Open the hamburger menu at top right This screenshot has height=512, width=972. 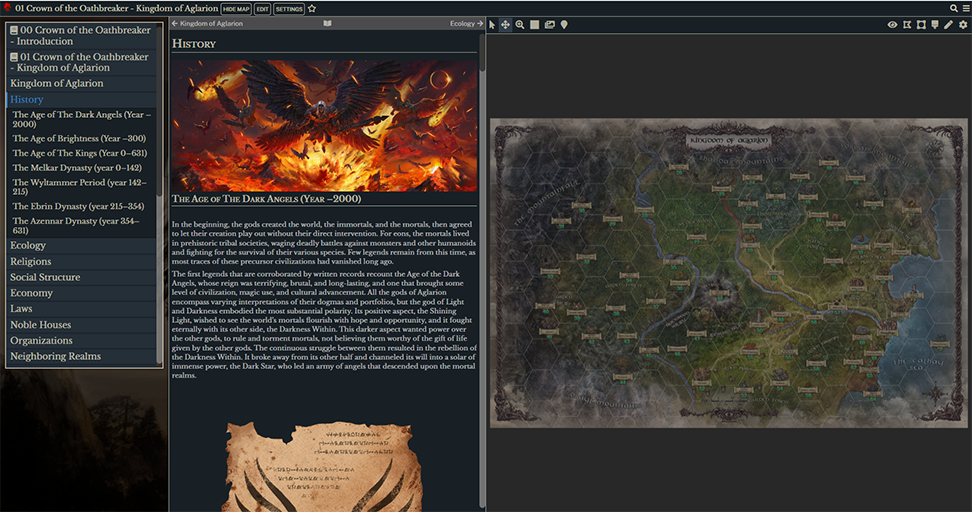pyautogui.click(x=965, y=8)
